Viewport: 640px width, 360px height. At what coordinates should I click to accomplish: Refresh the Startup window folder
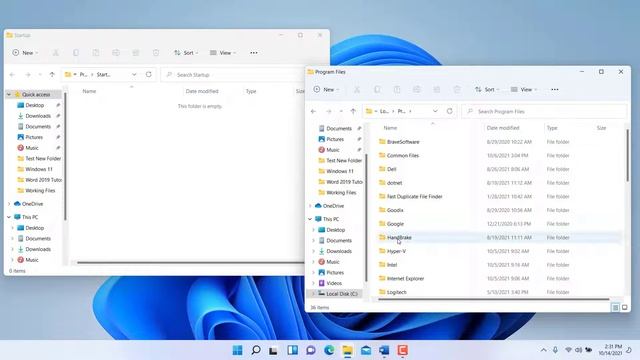149,74
